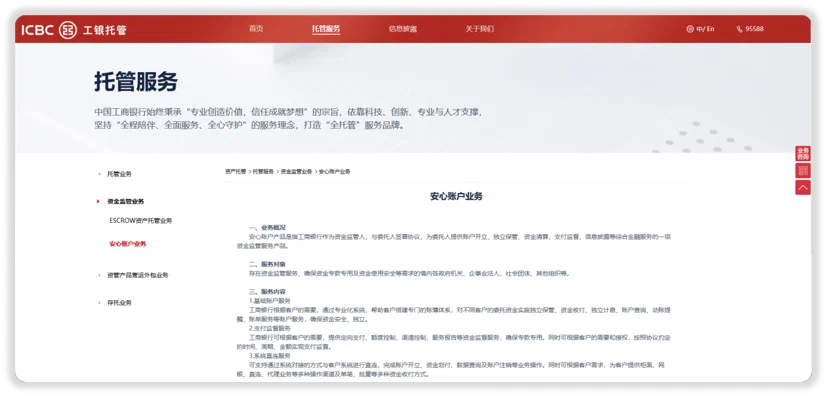The height and width of the screenshot is (397, 826).
Task: Select 资金监管业务 in the sidebar
Action: tap(125, 201)
